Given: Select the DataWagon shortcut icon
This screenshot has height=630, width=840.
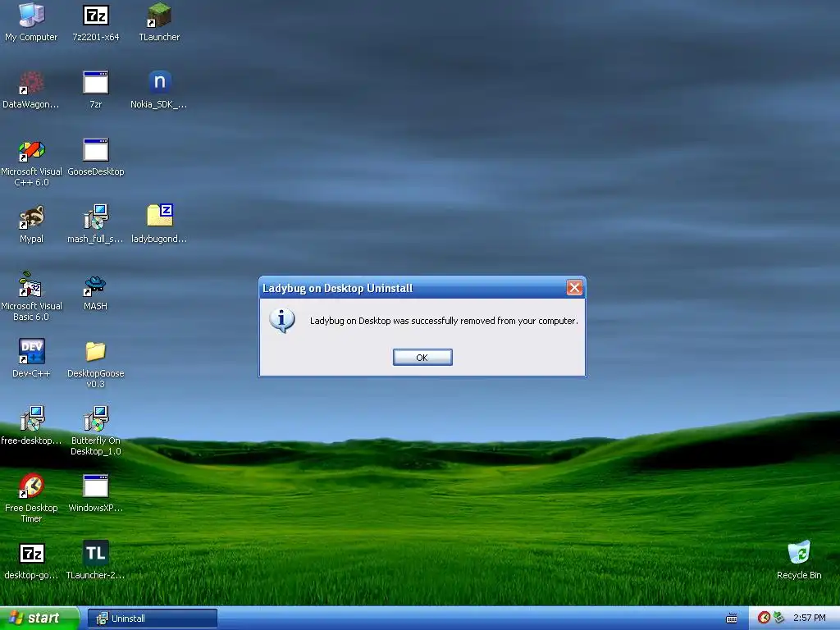Looking at the screenshot, I should pyautogui.click(x=31, y=83).
